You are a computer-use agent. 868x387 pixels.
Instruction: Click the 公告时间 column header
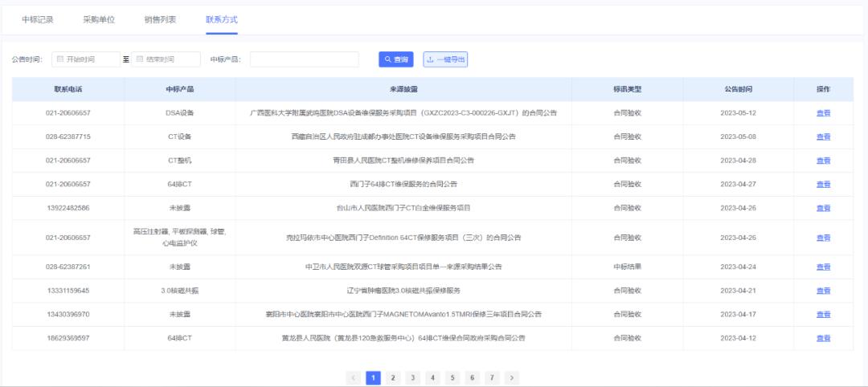click(x=739, y=89)
